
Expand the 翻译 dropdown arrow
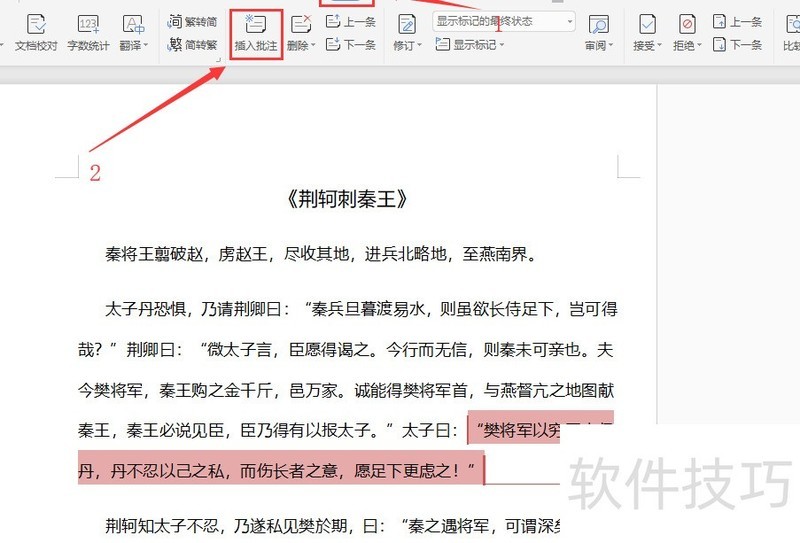146,45
